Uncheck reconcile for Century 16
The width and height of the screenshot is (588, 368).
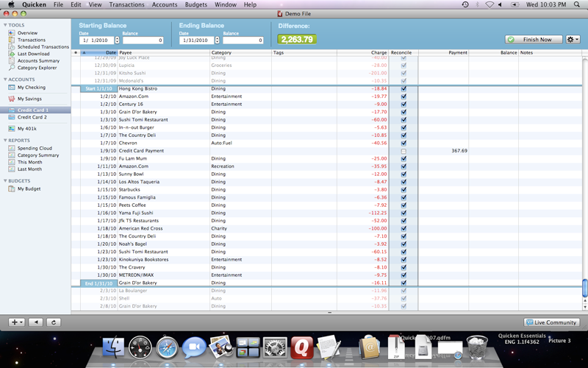pos(404,105)
